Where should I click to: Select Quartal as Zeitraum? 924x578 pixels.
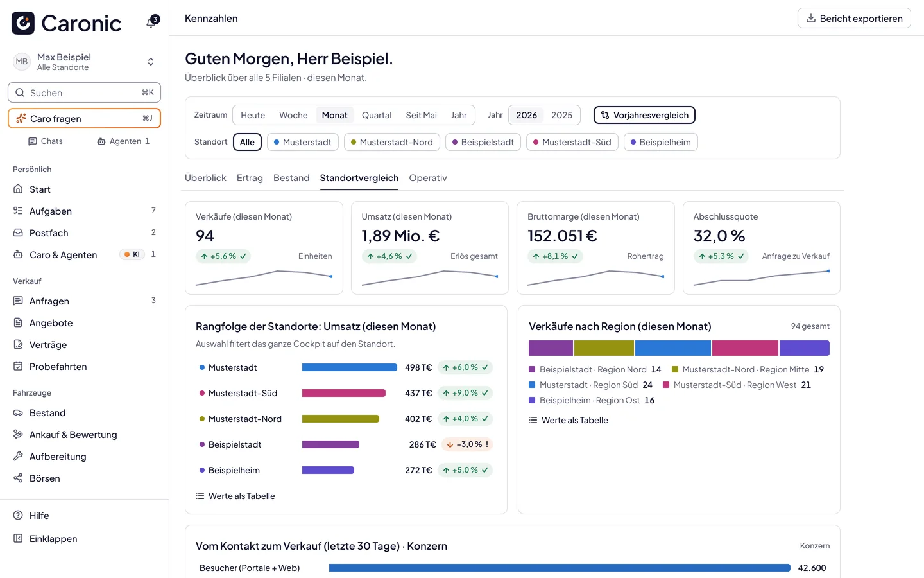coord(377,115)
